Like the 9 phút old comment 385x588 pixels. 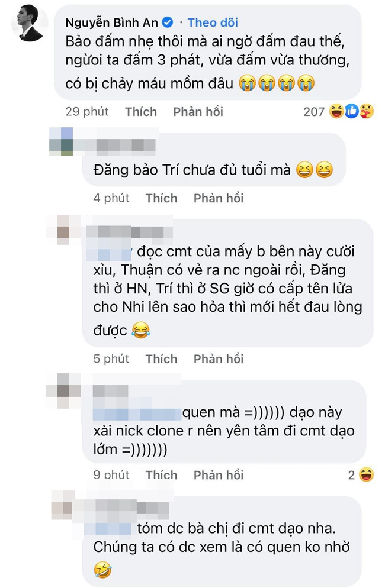(162, 475)
